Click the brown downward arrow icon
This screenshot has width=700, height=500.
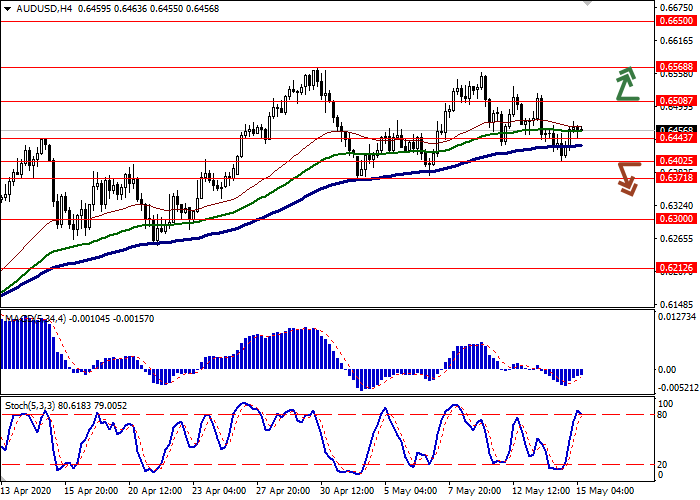(x=627, y=177)
